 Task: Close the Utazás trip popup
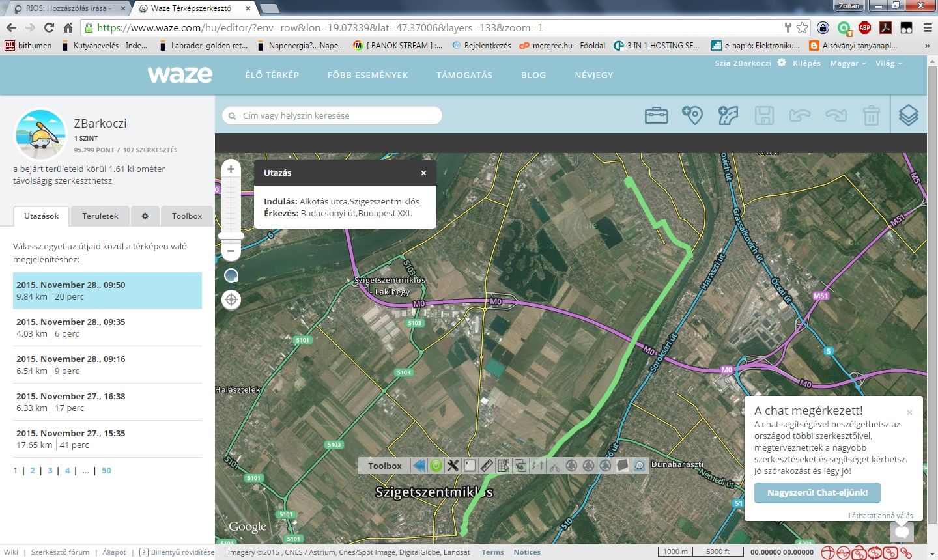point(423,173)
